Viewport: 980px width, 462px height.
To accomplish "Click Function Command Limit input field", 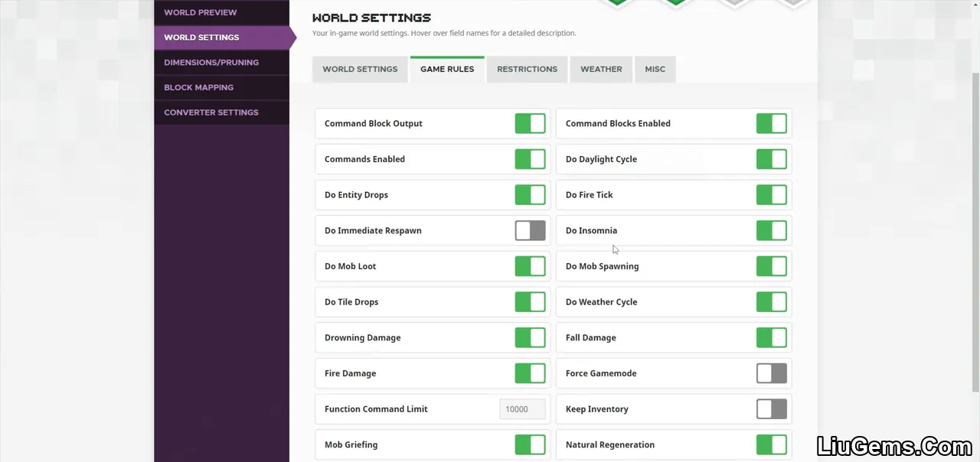I will tap(522, 409).
